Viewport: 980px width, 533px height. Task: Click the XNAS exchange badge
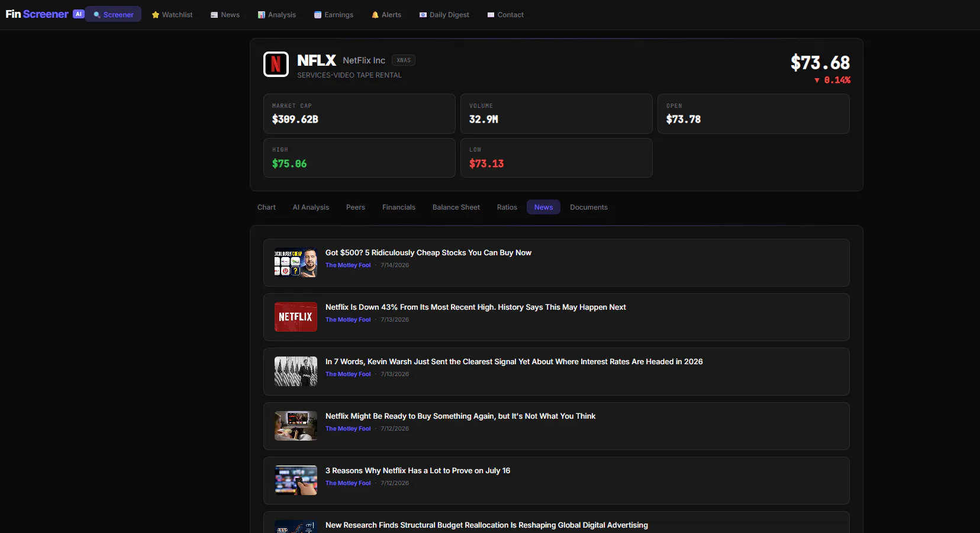pyautogui.click(x=404, y=60)
